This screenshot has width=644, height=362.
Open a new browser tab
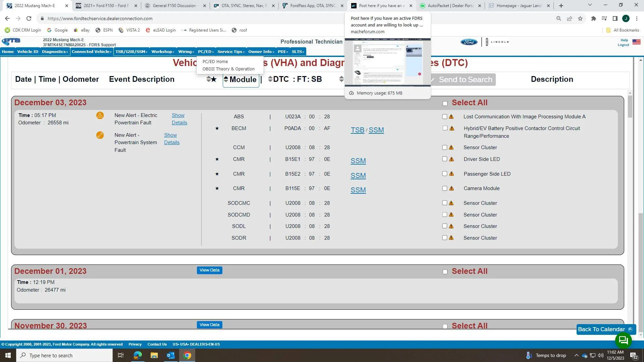(x=561, y=6)
